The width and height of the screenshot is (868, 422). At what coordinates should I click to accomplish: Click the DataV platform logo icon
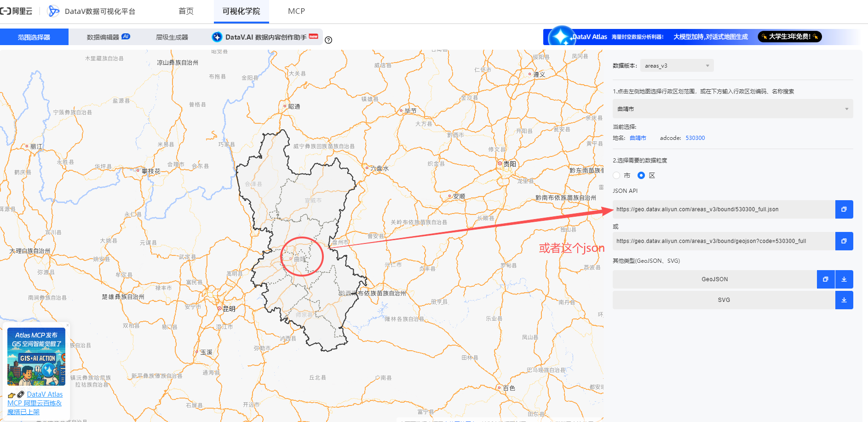[54, 11]
